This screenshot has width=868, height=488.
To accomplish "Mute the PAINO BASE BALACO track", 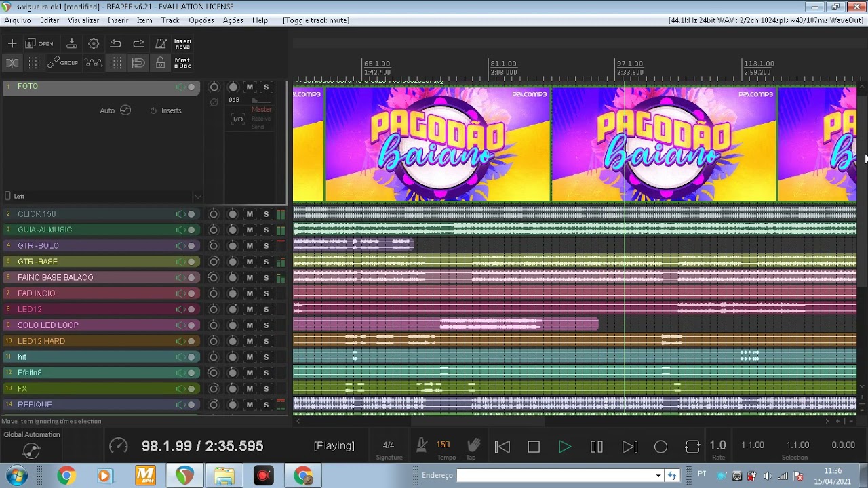I will [250, 278].
